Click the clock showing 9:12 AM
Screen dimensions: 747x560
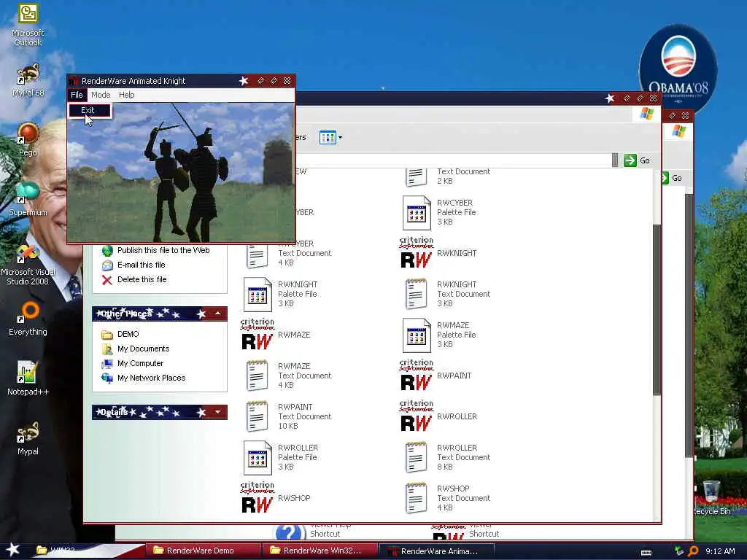pos(720,551)
